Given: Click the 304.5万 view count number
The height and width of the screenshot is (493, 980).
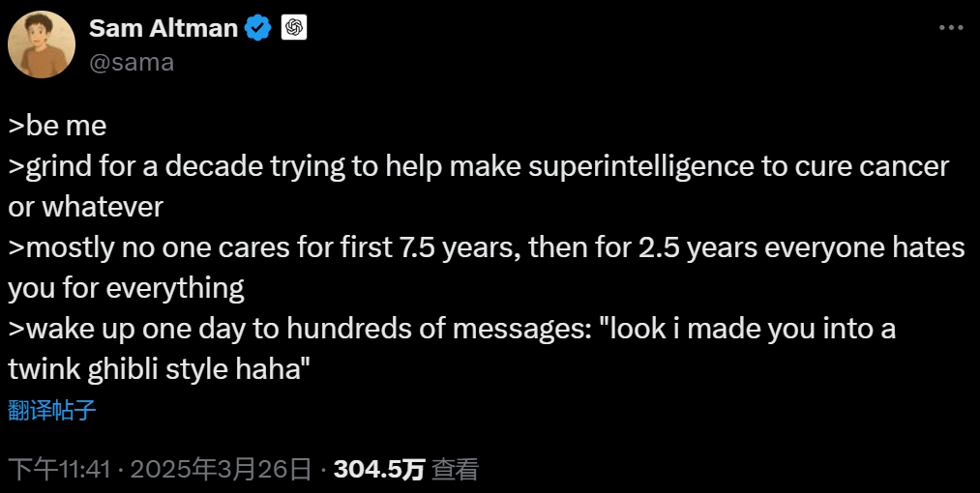Looking at the screenshot, I should point(378,470).
